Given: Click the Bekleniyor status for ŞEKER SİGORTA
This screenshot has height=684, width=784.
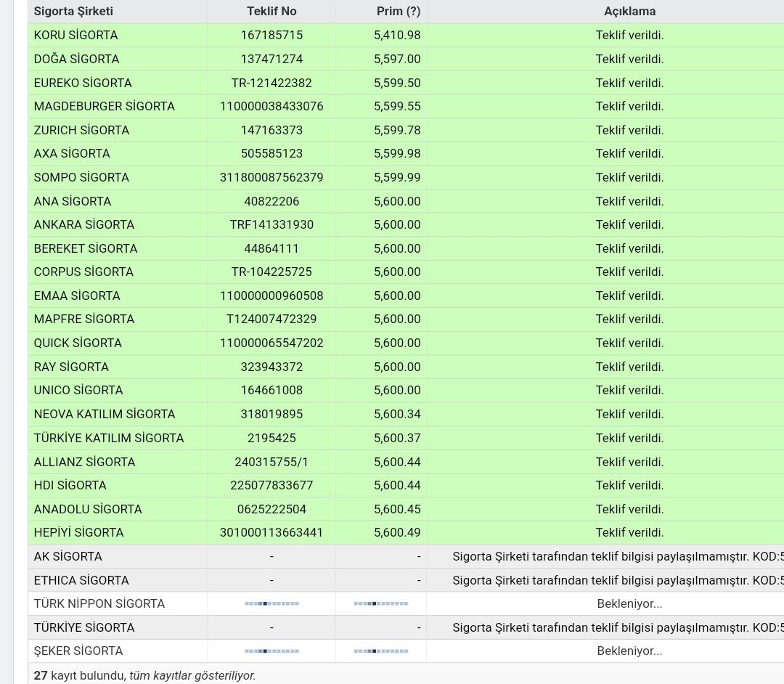Looking at the screenshot, I should click(x=629, y=651).
